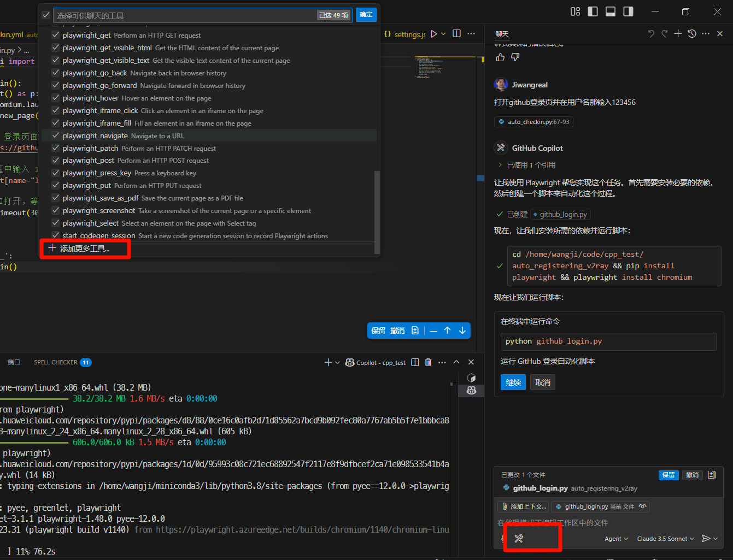The height and width of the screenshot is (560, 733).
Task: Open the SPELL CHECKER panel tab
Action: pos(62,362)
